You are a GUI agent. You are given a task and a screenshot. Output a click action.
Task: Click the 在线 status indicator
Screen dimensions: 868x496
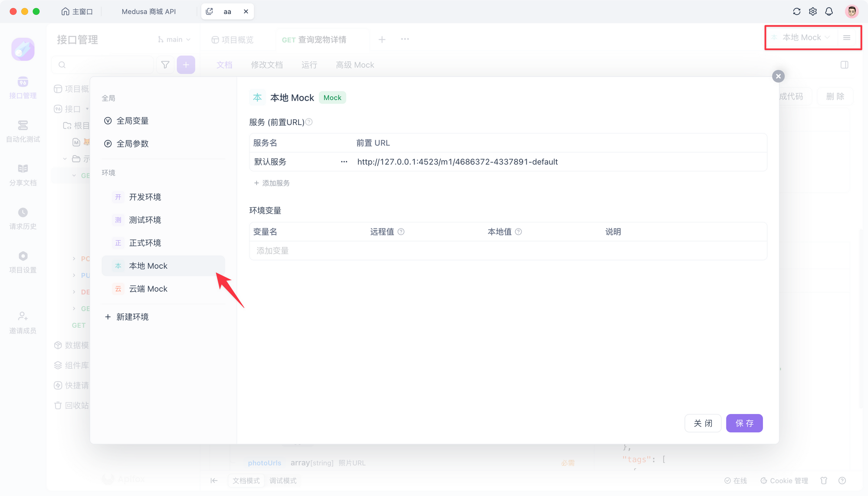736,481
